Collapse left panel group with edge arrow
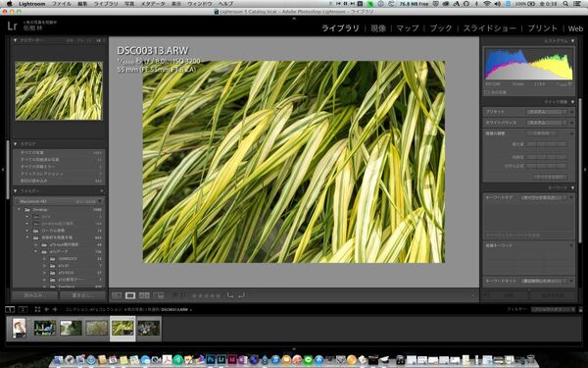 pos(3,170)
